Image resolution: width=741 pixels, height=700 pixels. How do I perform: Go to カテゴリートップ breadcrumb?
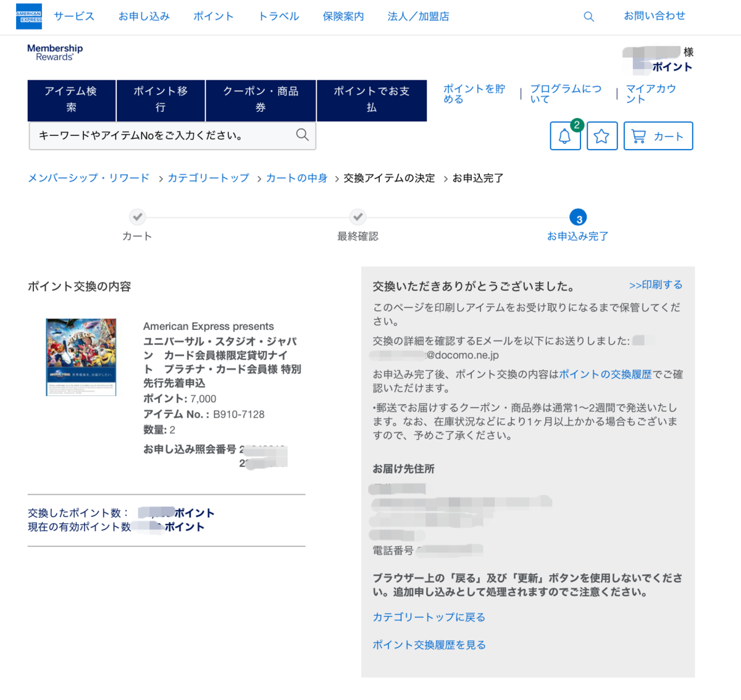click(x=208, y=178)
